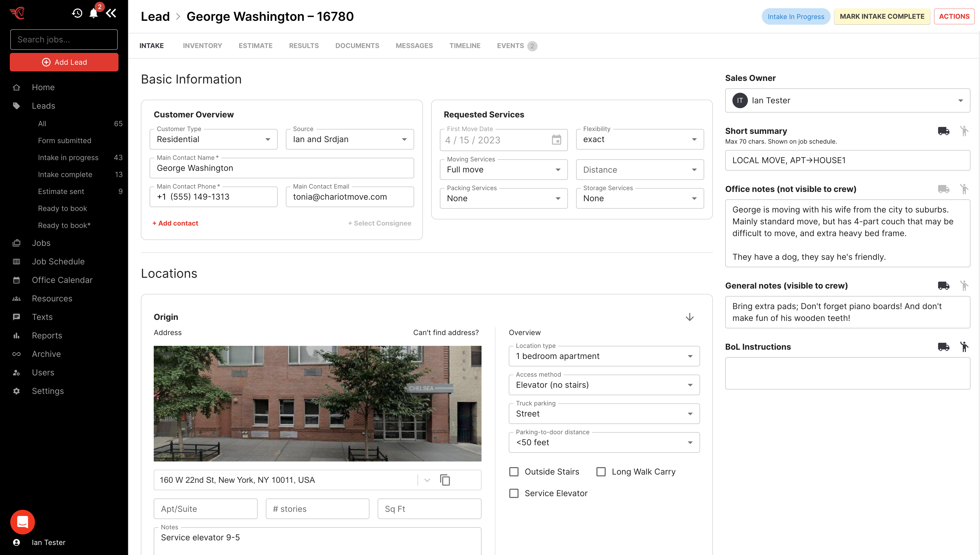Click the Search jobs input field
The height and width of the screenshot is (555, 980).
point(64,40)
